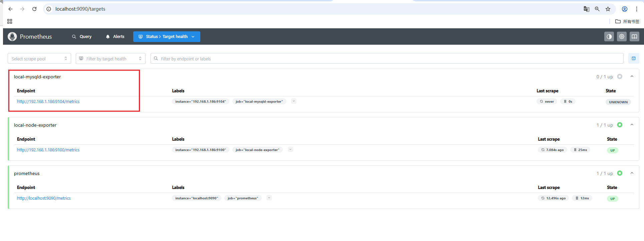Click the job="local-node-exporter" label
The width and height of the screenshot is (644, 241).
[x=257, y=150]
